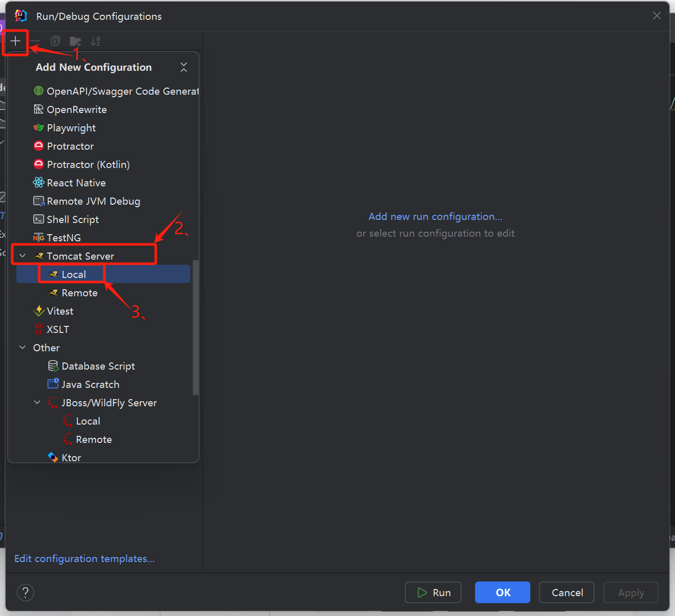Click the Java Scratch icon
Image resolution: width=675 pixels, height=616 pixels.
pyautogui.click(x=53, y=384)
